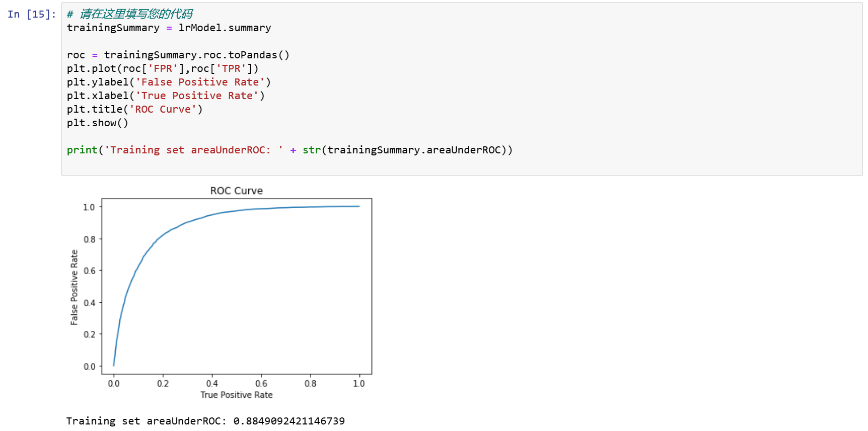
Task: Click the plt.xlabel('True Positive Rate') line
Action: click(166, 96)
